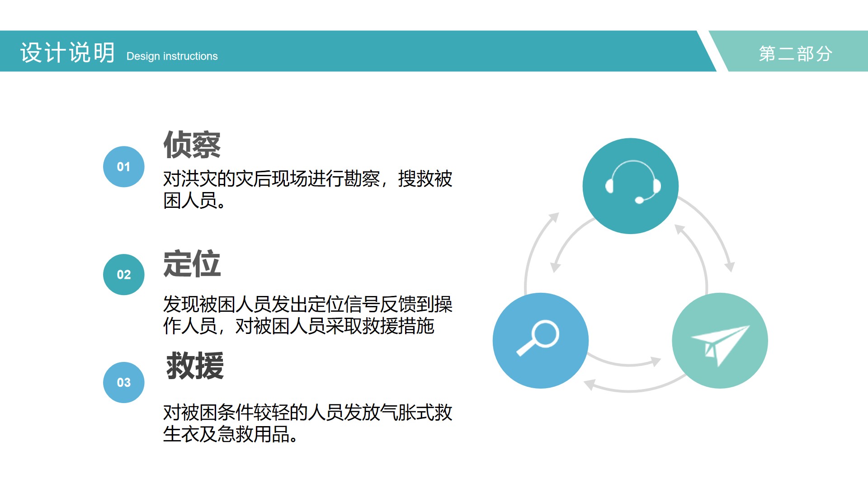Screen dimensions: 868x488
Task: Select the 03 numbered circle badge
Action: tap(124, 383)
